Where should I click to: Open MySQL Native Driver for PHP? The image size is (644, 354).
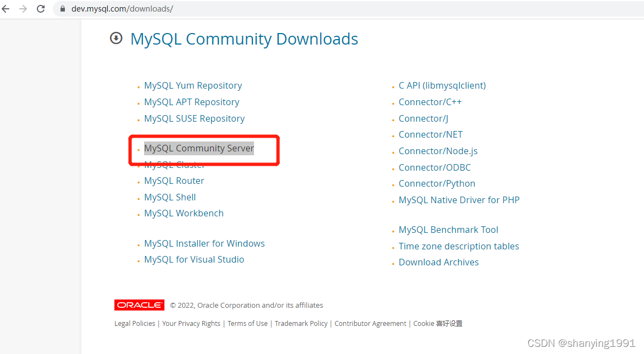459,200
